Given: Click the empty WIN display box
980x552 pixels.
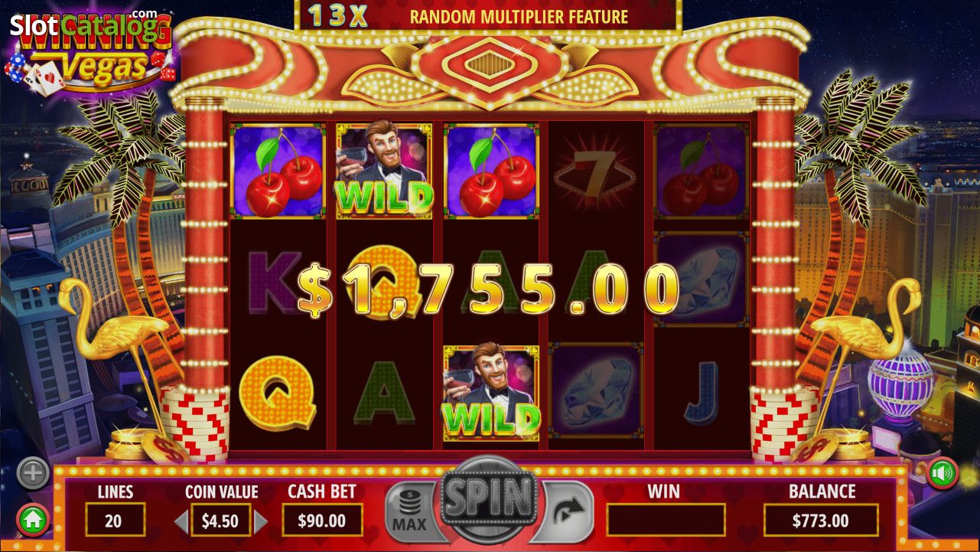Looking at the screenshot, I should (666, 520).
